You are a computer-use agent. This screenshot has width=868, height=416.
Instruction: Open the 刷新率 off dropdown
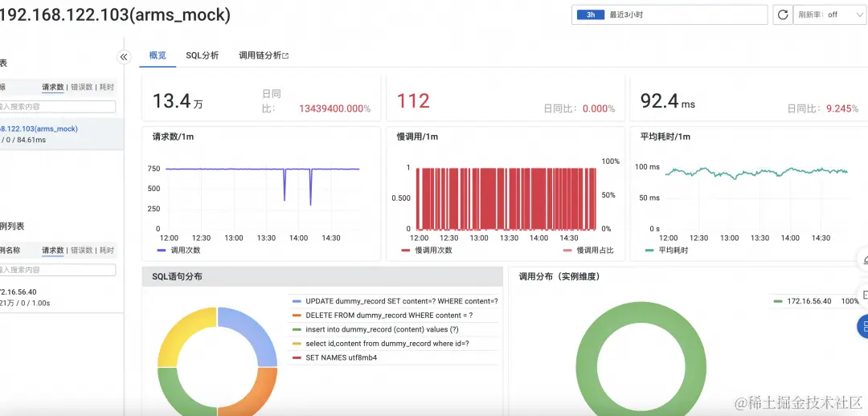coord(828,15)
